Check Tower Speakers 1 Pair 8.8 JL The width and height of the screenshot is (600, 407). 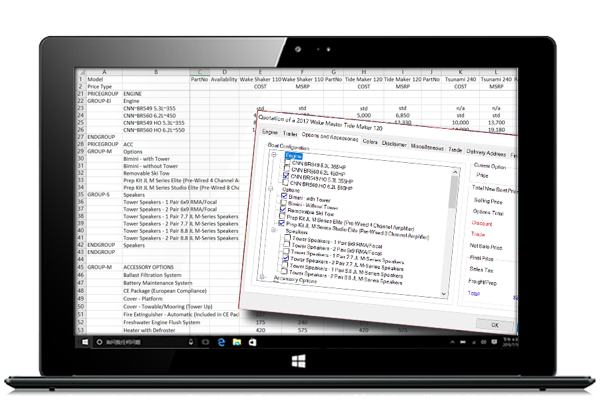coord(284,264)
